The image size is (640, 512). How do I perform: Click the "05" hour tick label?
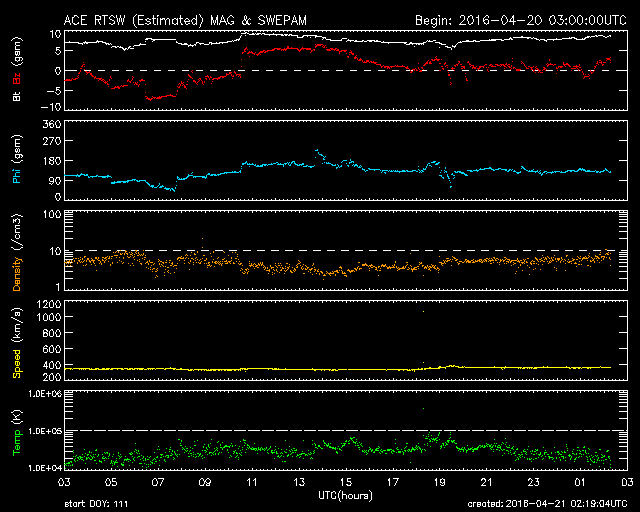click(x=111, y=482)
